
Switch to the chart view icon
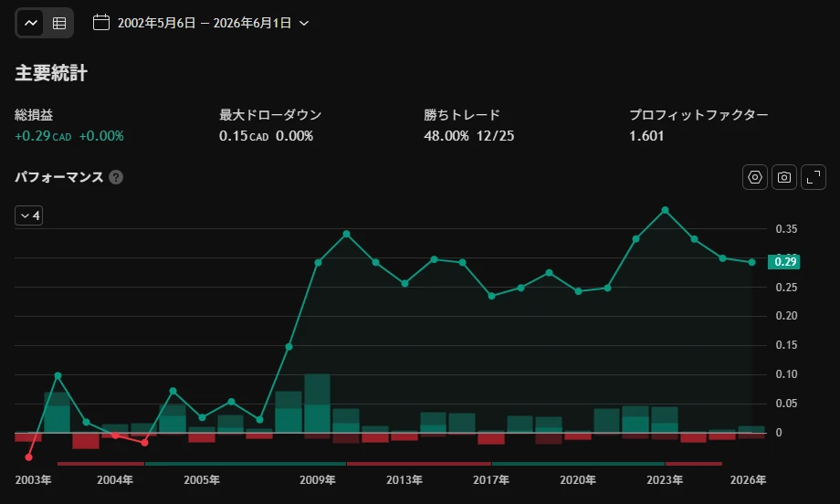click(x=30, y=23)
